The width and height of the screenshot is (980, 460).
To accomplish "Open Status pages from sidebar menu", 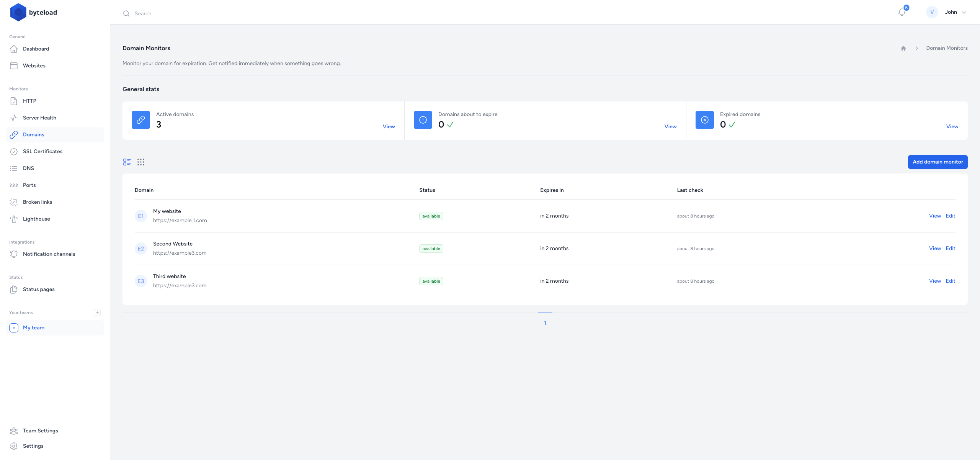I will tap(38, 289).
